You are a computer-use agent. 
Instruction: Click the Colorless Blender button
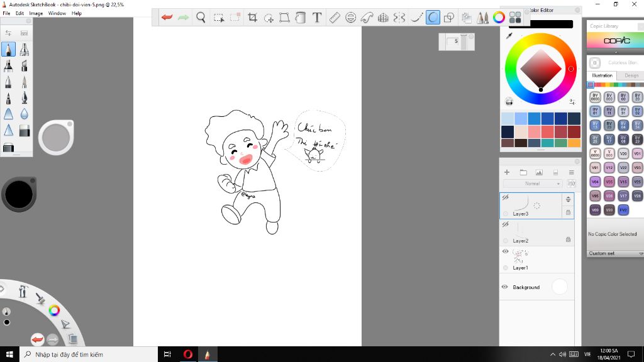(595, 63)
